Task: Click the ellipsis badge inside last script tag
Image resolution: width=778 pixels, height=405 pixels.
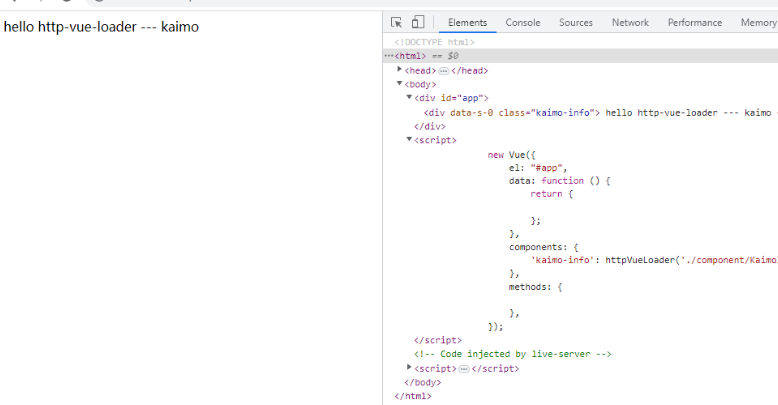Action: point(464,369)
